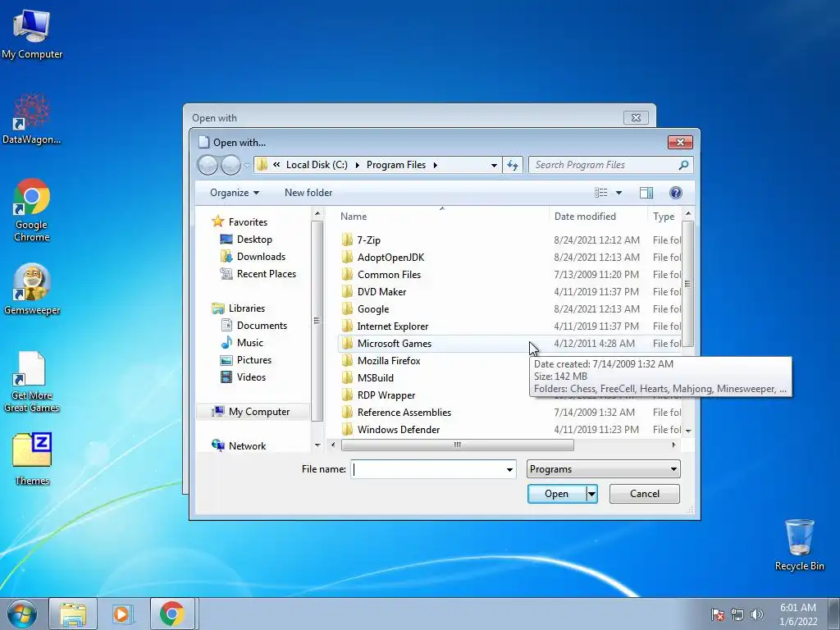The height and width of the screenshot is (630, 840).
Task: Select the Internet Explorer folder icon
Action: click(347, 326)
